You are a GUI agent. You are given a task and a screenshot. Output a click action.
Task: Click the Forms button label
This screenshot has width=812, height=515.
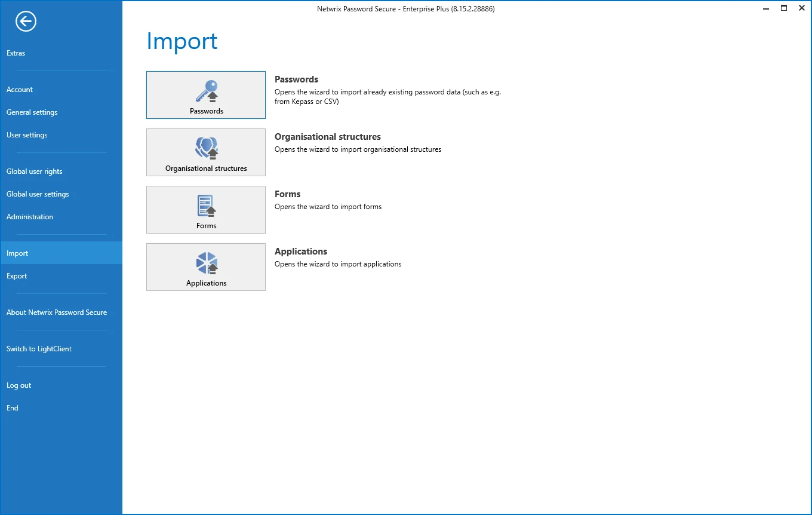[x=207, y=226]
